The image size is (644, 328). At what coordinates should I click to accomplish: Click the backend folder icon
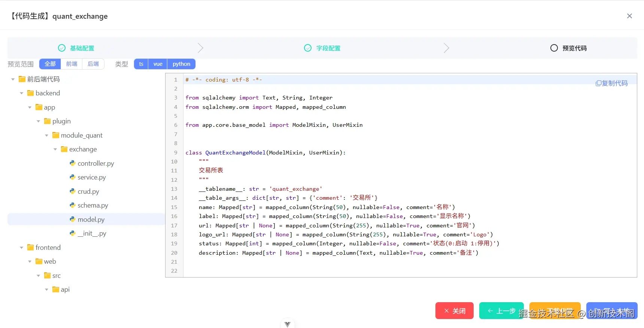coord(31,93)
